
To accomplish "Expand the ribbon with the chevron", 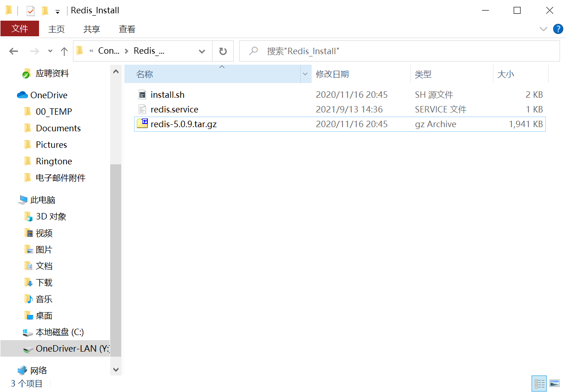I will [x=544, y=29].
